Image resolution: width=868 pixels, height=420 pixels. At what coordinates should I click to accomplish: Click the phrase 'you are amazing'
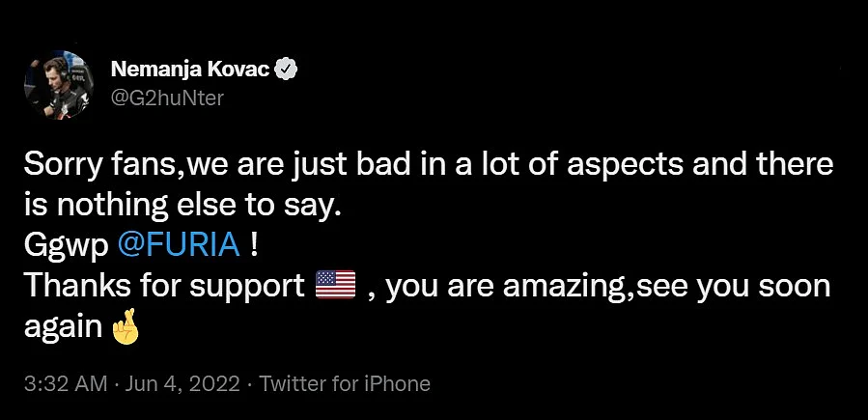508,287
